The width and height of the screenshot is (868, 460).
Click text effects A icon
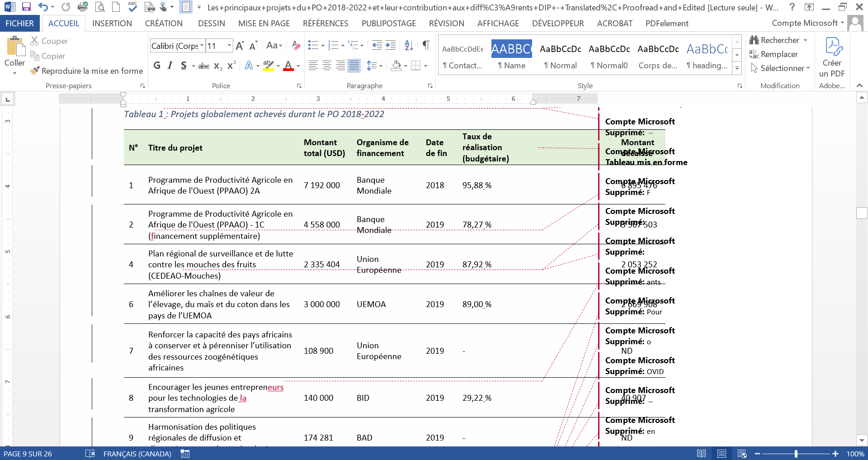tap(249, 66)
